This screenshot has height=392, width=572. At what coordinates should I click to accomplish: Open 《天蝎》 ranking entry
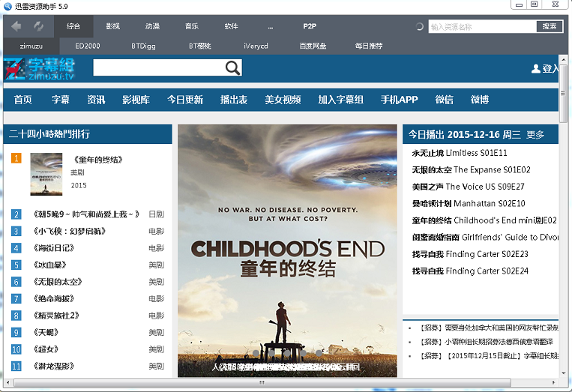pos(46,332)
